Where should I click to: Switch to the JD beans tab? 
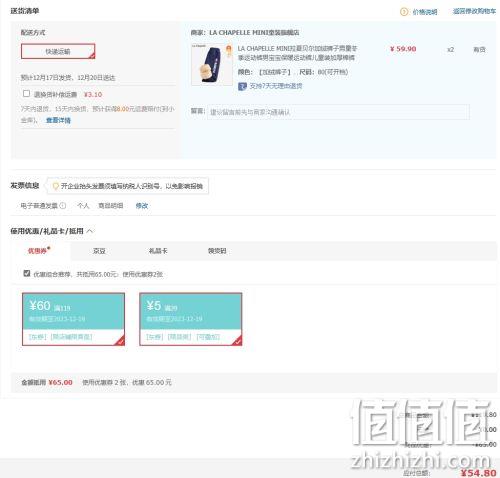[x=99, y=251]
